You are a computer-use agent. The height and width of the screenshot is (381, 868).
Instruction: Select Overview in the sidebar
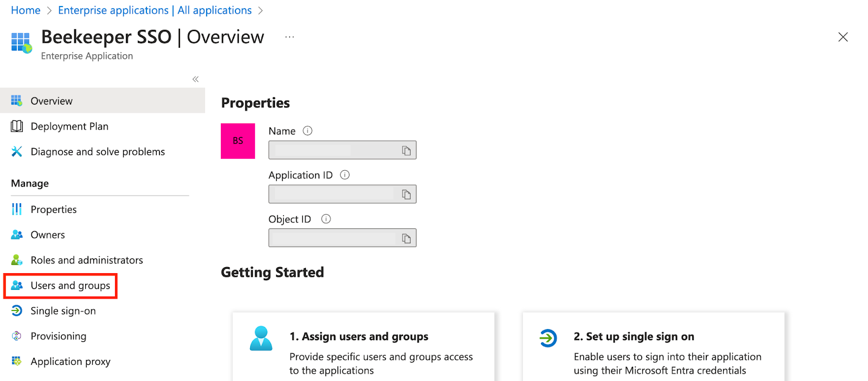click(x=103, y=101)
